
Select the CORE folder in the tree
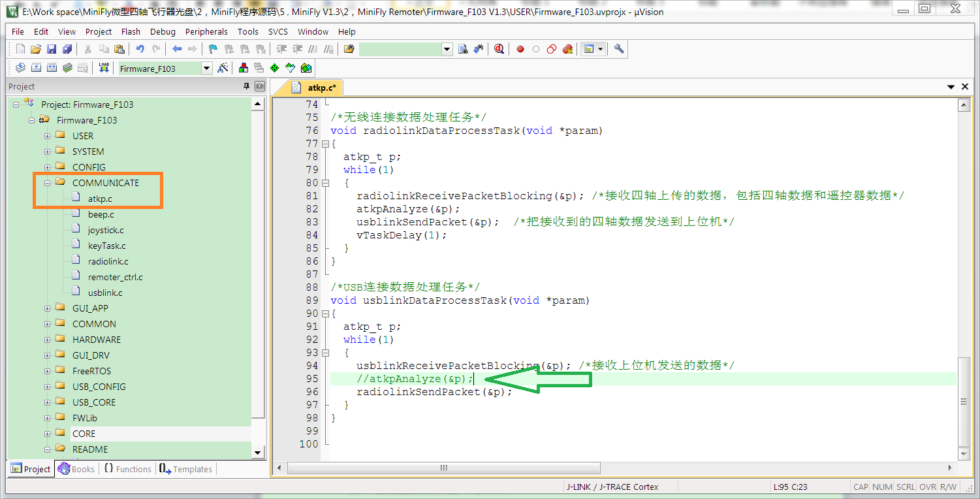(x=84, y=434)
